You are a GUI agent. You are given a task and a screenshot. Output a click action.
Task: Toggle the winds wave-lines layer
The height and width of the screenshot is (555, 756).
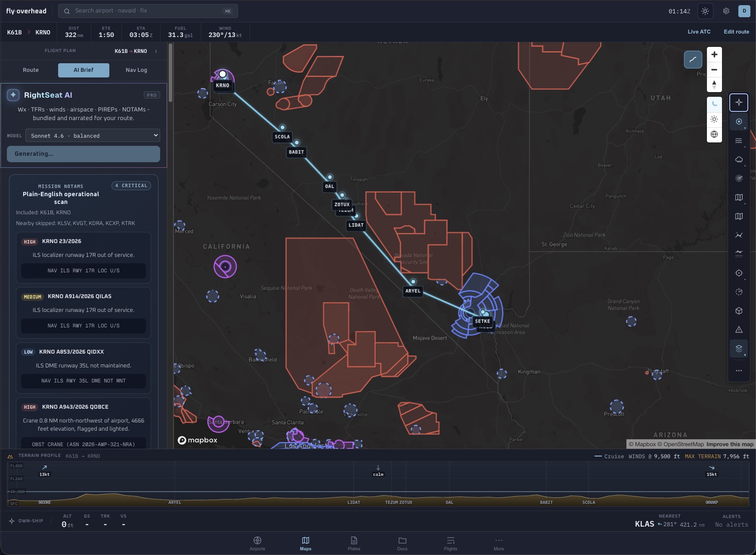739,140
